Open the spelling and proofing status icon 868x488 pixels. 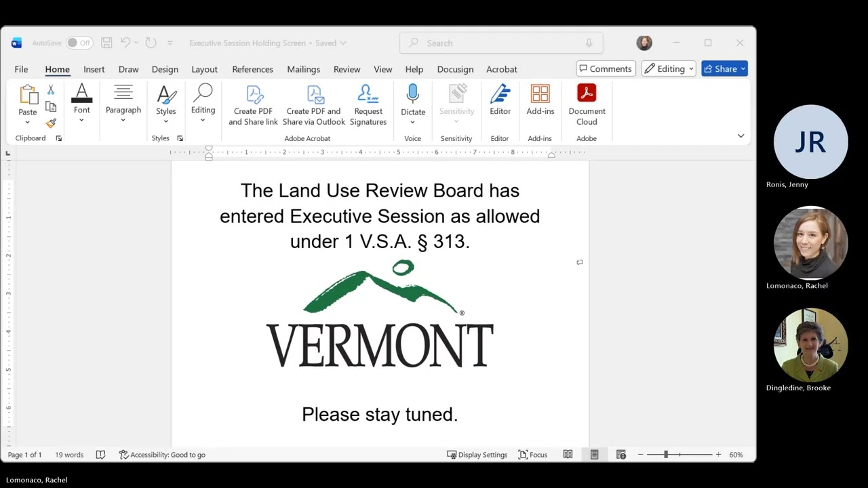coord(100,455)
